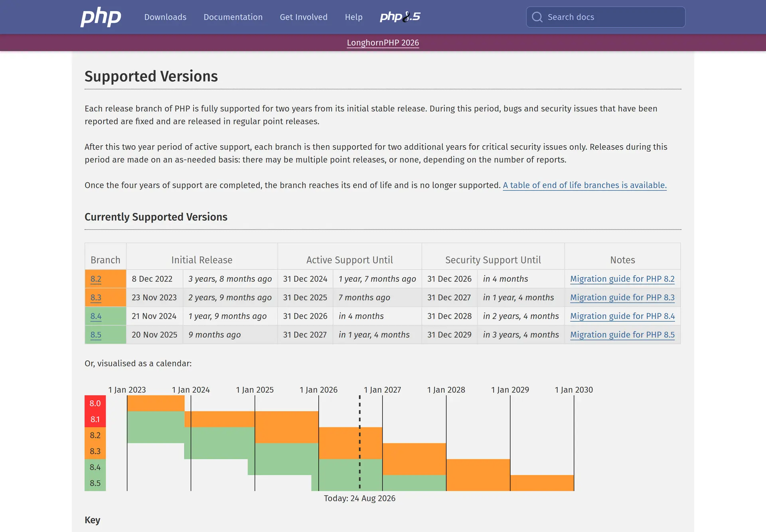Click the '31 Dec 2024' date cell
Image resolution: width=766 pixels, height=532 pixels.
tap(305, 279)
